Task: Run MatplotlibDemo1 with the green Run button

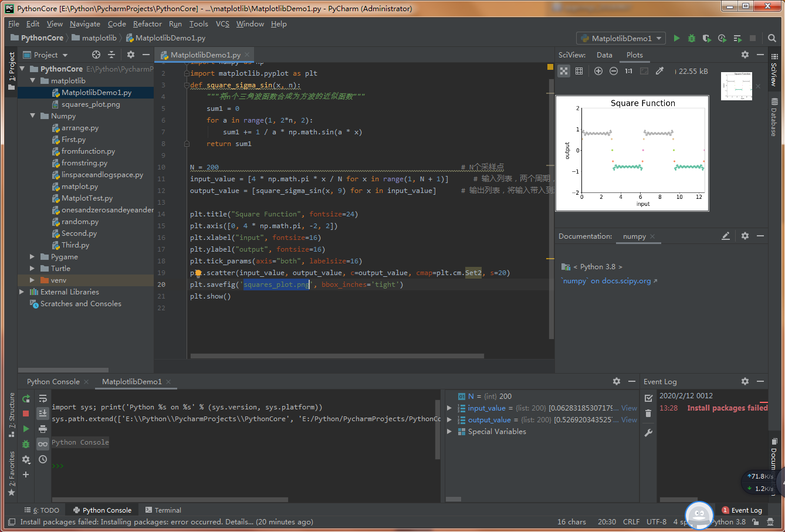Action: 676,38
